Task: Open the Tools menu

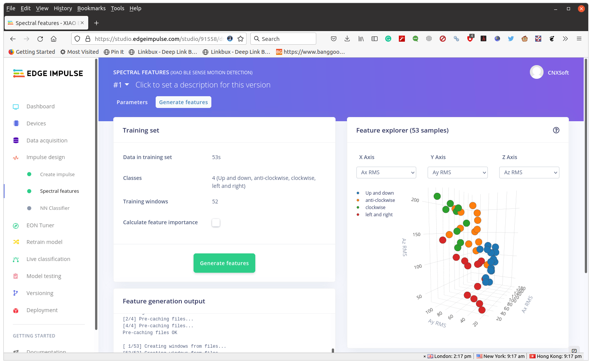Action: (117, 8)
